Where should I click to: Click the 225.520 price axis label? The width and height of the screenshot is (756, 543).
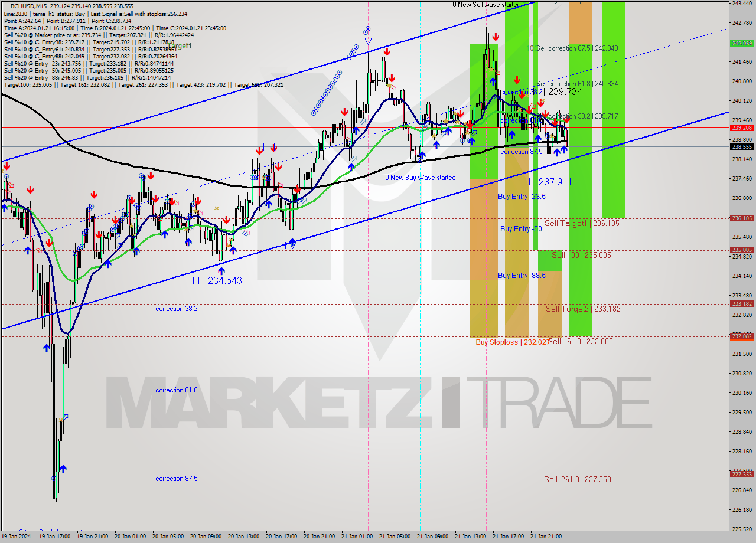coord(742,529)
